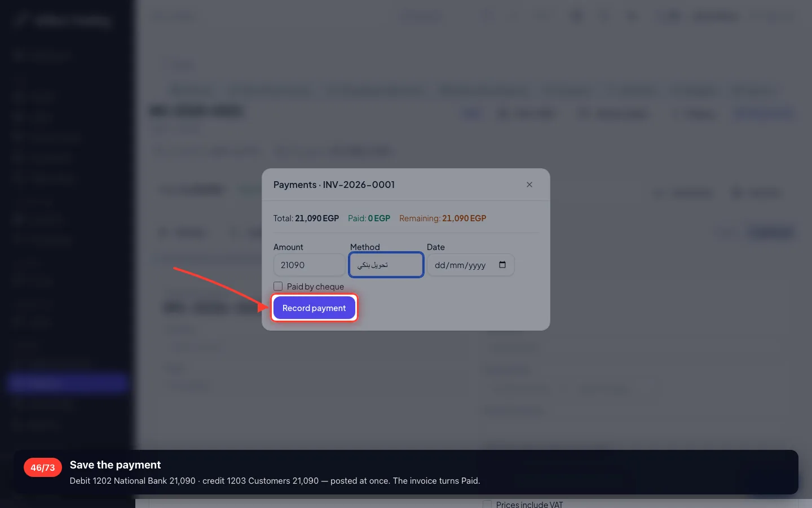Click the Paid: 0 EGP text
812x508 pixels.
point(369,218)
